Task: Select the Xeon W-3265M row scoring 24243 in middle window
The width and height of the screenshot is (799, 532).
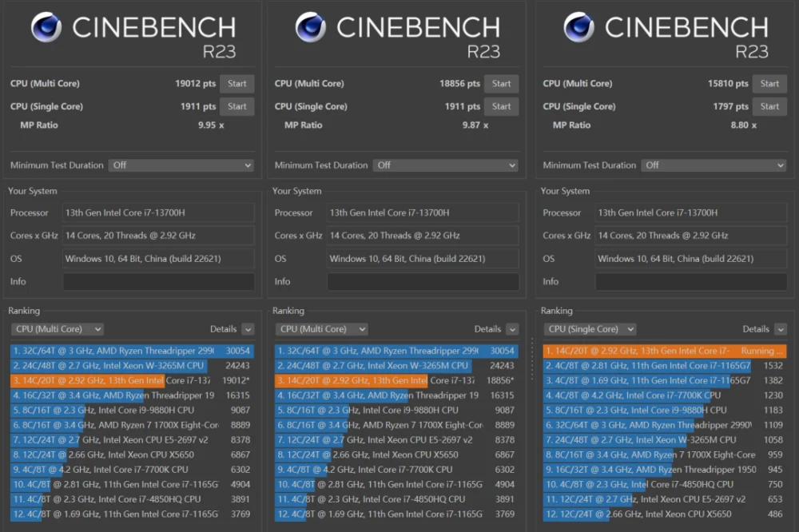Action: pyautogui.click(x=396, y=366)
